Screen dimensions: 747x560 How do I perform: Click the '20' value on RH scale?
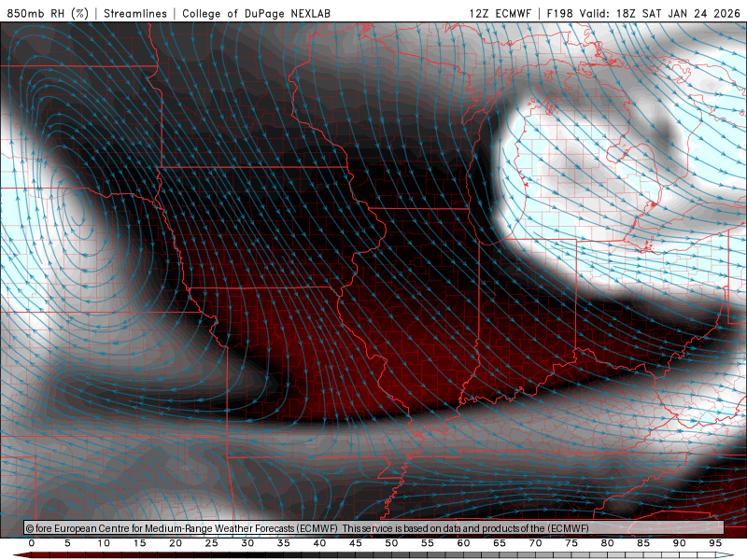(x=176, y=543)
